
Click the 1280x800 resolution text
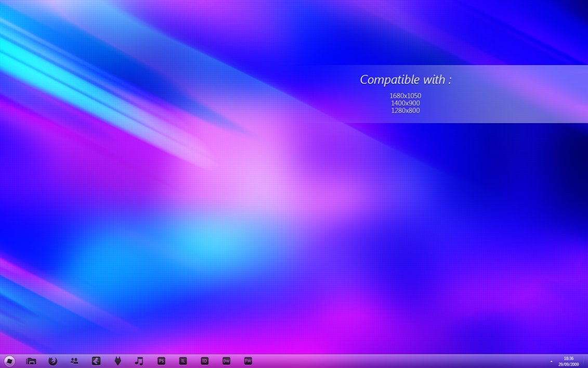click(406, 110)
